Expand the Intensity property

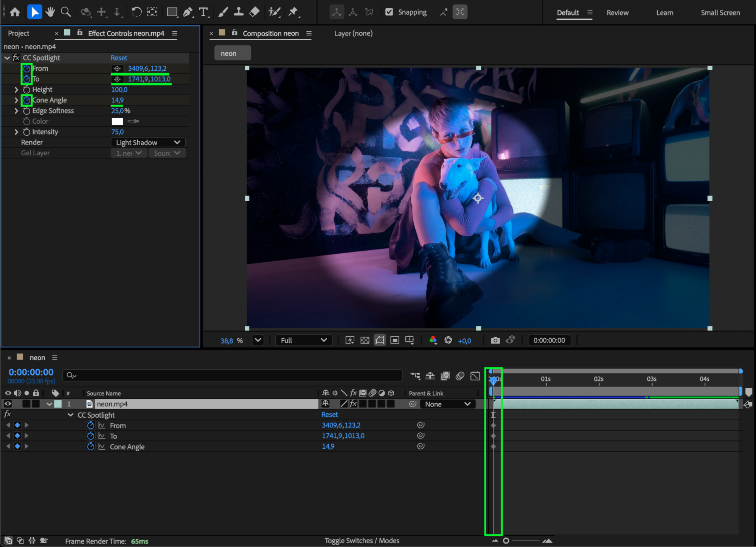coord(16,132)
